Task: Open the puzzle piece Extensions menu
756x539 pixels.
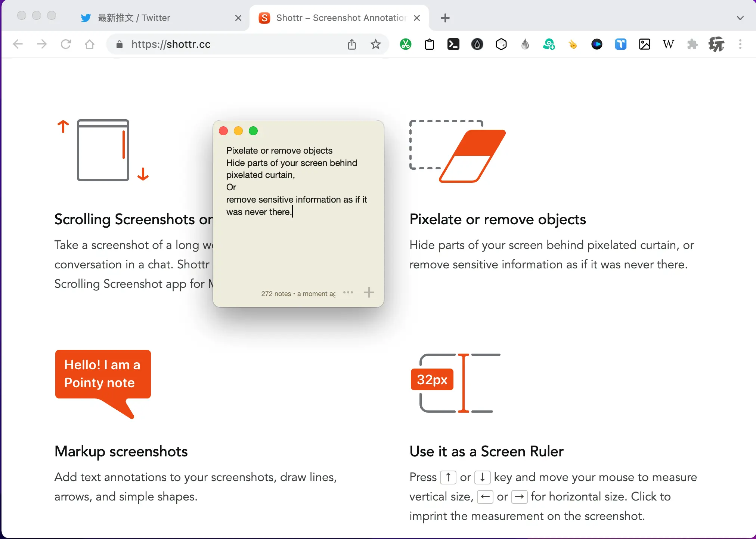Action: coord(693,44)
